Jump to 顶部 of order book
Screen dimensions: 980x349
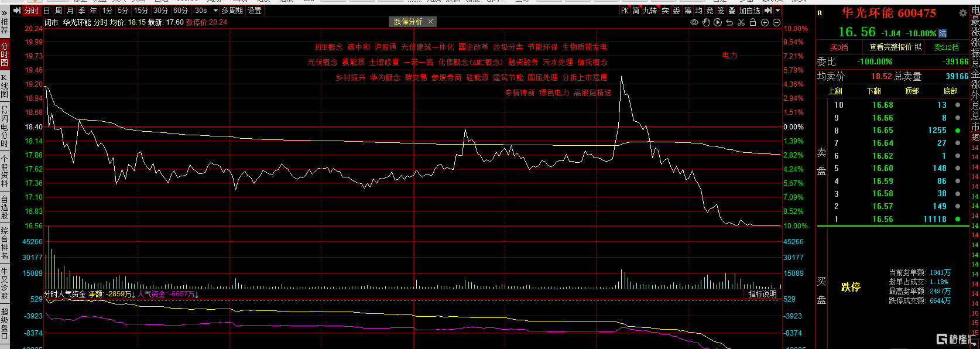[912, 91]
